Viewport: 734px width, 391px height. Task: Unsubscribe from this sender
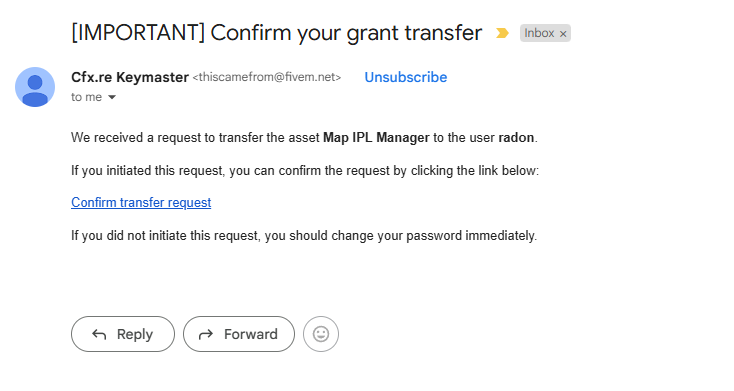coord(405,77)
